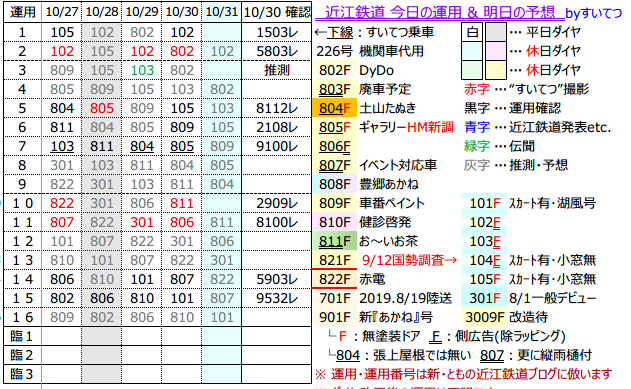Click the white 白 weekday swatch
Viewport: 631px width, 389px height.
tap(472, 32)
